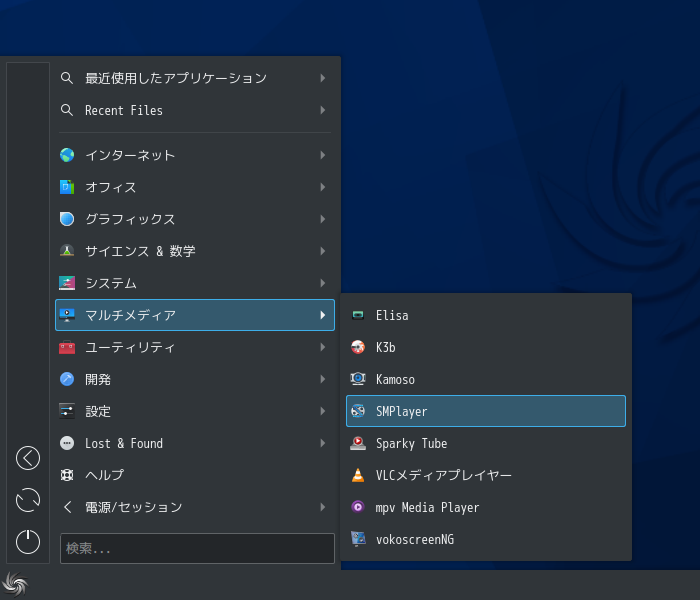Expand the 電源/セッション submenu arrow

coord(323,507)
